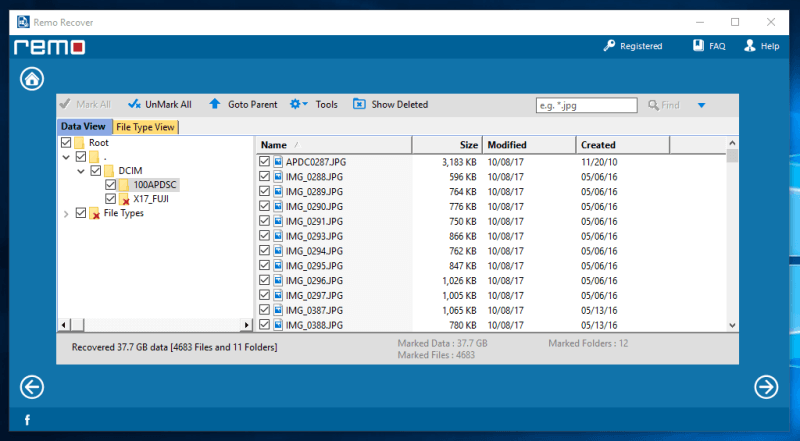This screenshot has height=441, width=800.
Task: Click the File Types folder icon
Action: pos(94,213)
